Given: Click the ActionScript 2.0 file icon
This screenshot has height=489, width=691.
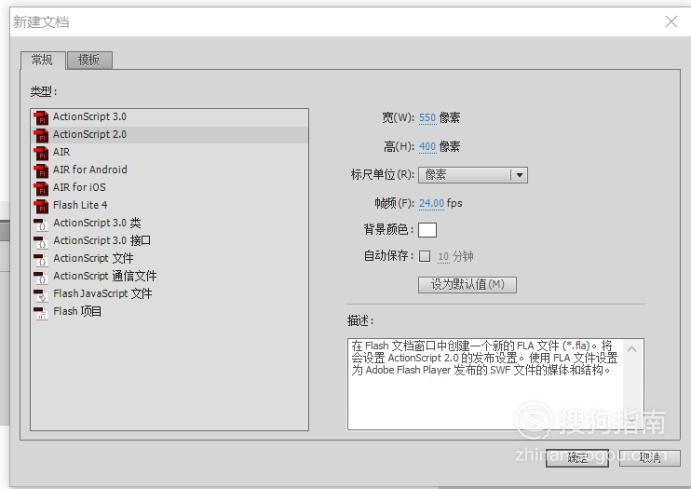Looking at the screenshot, I should point(41,135).
